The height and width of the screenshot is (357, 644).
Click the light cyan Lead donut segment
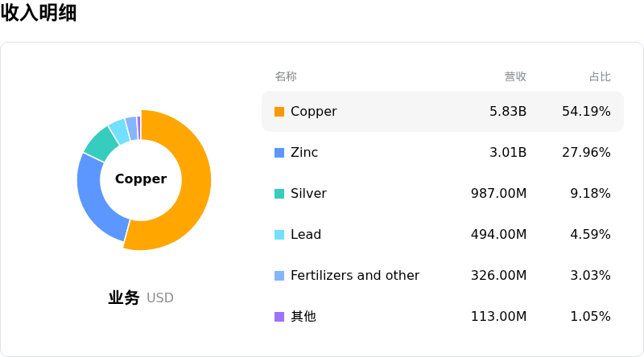coord(119,131)
